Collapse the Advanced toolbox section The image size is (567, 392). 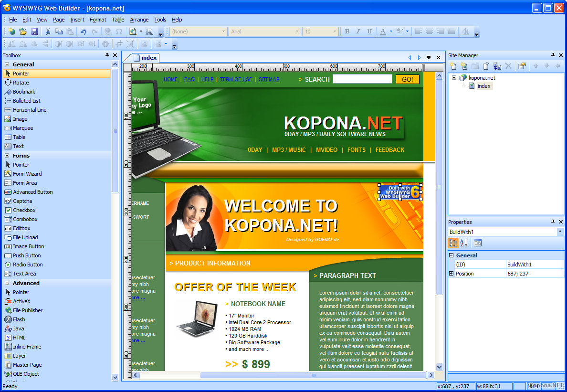click(7, 283)
